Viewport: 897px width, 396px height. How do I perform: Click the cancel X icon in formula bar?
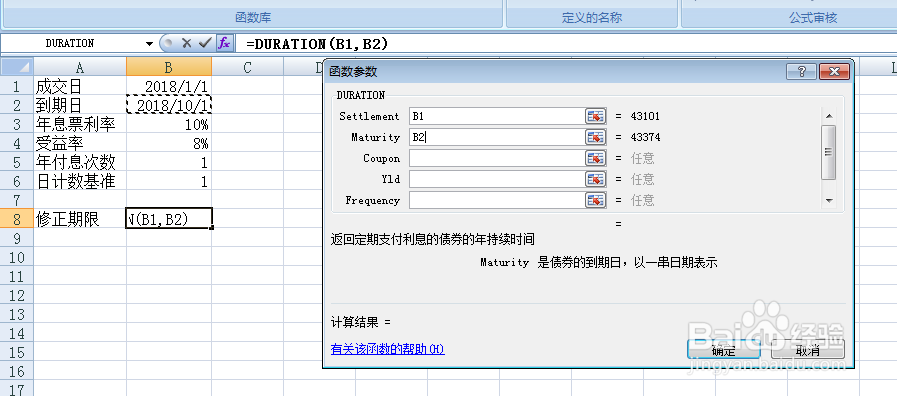186,43
